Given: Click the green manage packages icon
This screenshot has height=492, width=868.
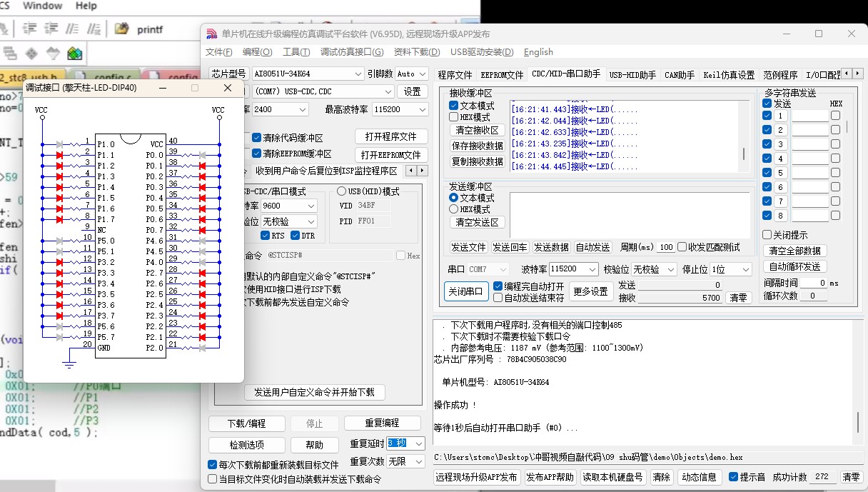Looking at the screenshot, I should (74, 54).
